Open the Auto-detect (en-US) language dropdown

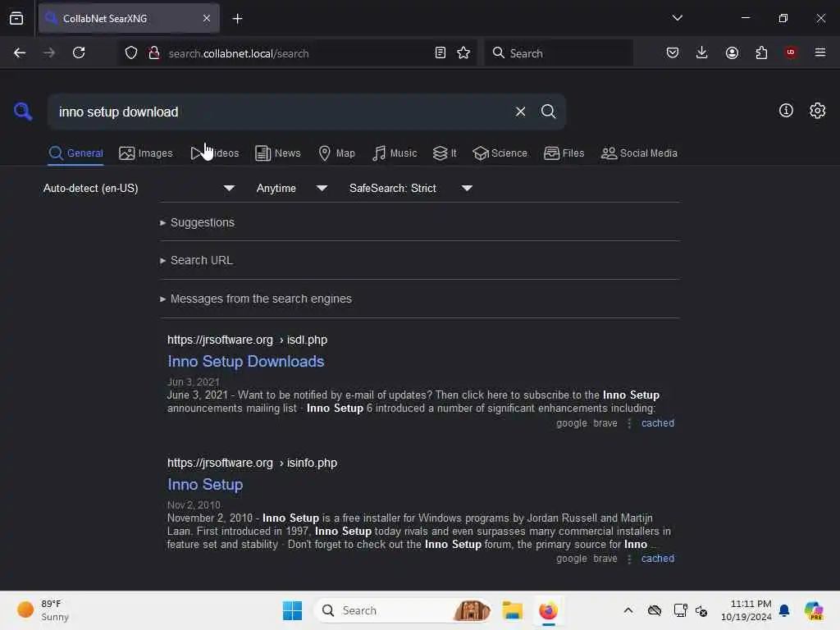139,188
